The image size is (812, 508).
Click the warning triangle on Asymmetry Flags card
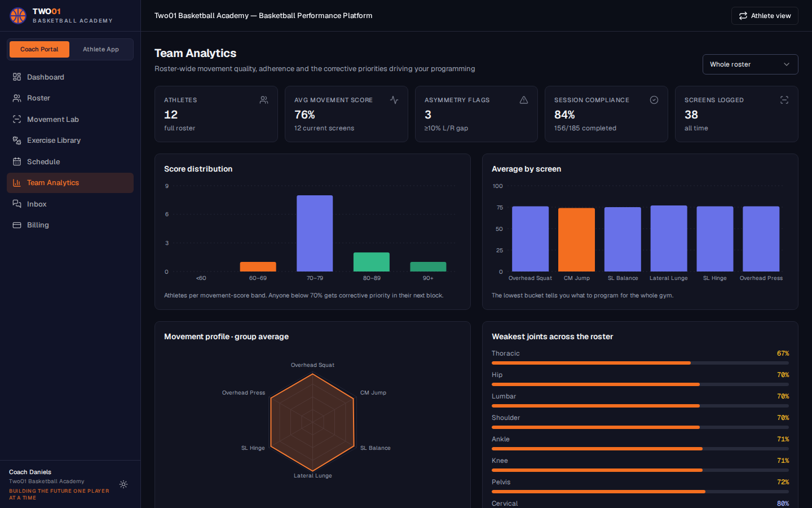click(x=524, y=100)
